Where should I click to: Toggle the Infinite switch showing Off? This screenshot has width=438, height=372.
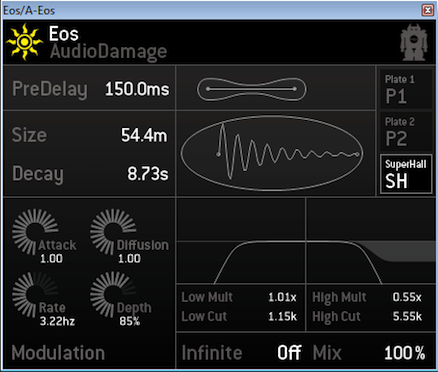289,352
